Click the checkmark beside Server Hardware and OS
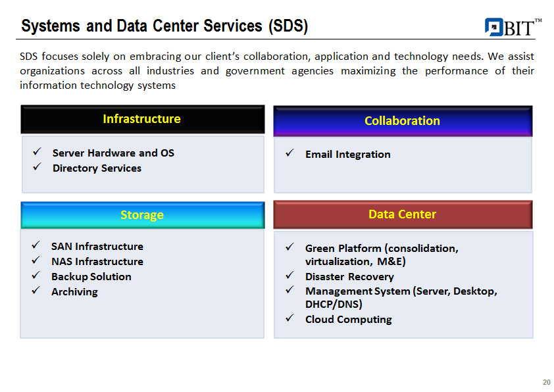The width and height of the screenshot is (554, 392). pos(37,153)
